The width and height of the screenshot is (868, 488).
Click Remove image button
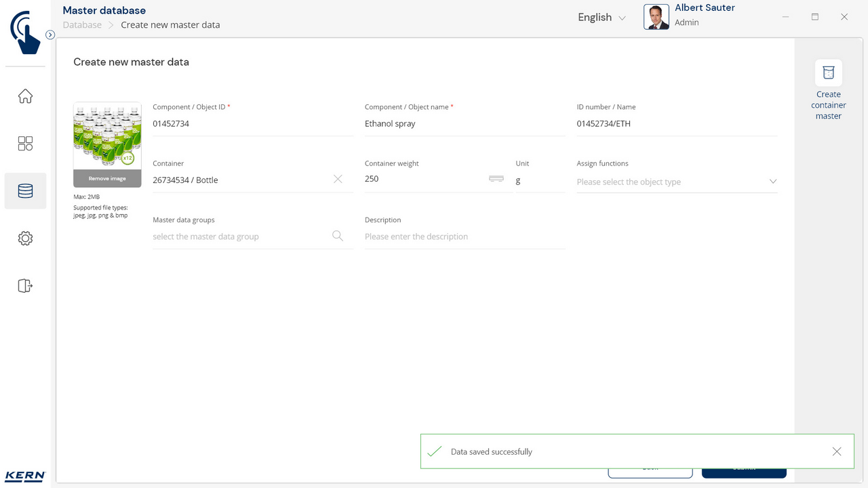[x=107, y=179]
